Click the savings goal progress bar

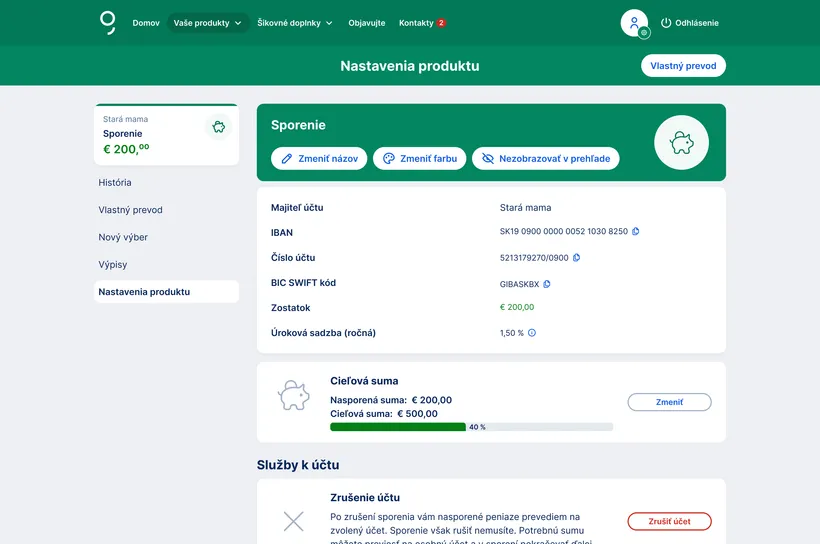coord(471,427)
